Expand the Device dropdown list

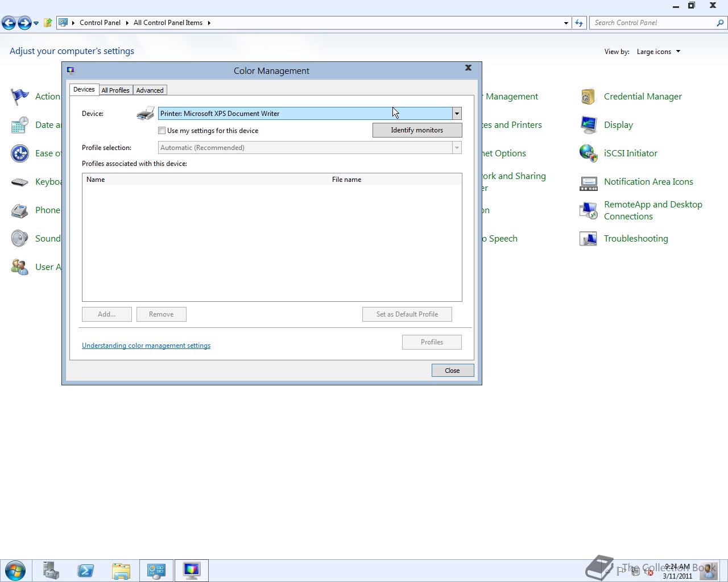pyautogui.click(x=457, y=114)
